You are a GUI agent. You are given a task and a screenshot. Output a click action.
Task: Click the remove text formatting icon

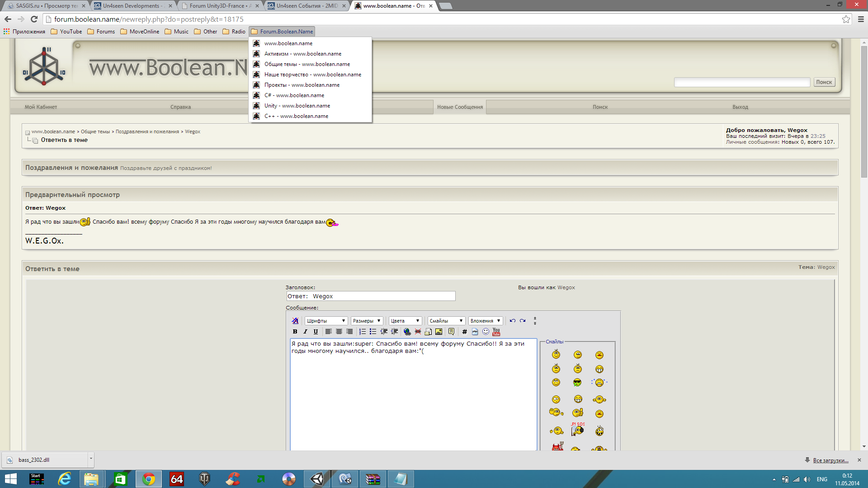295,321
